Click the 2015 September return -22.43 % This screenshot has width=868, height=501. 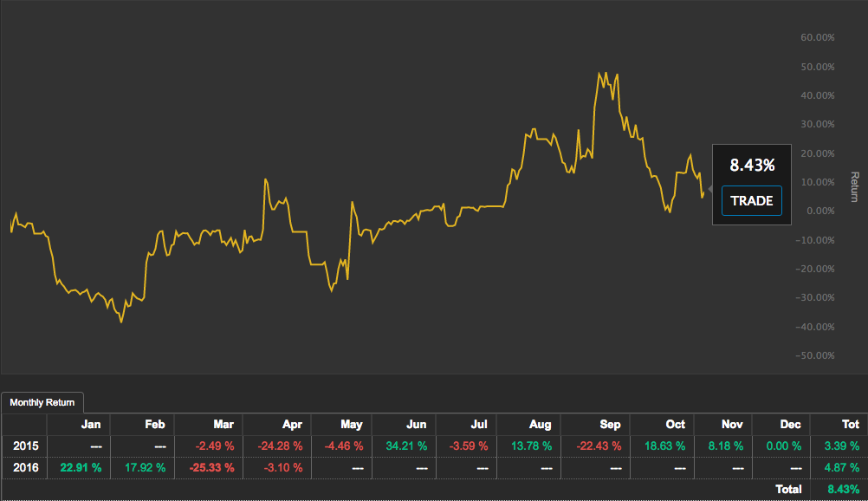click(x=599, y=446)
